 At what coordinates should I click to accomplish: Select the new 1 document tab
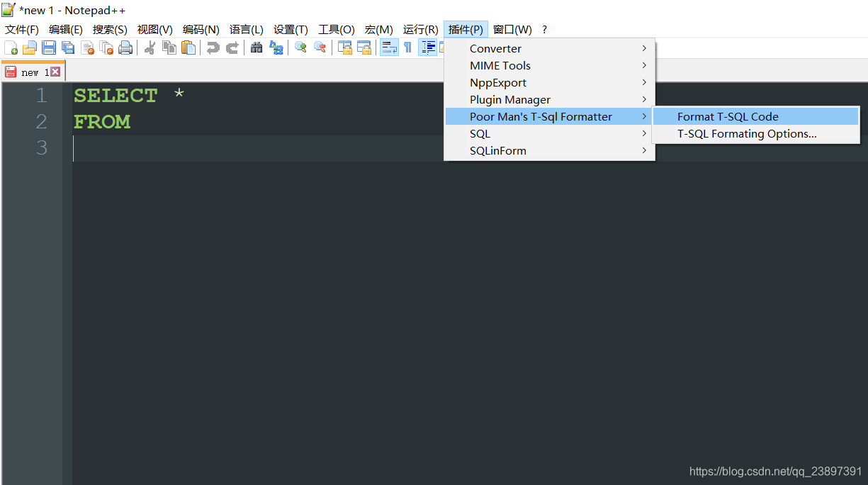tap(33, 72)
